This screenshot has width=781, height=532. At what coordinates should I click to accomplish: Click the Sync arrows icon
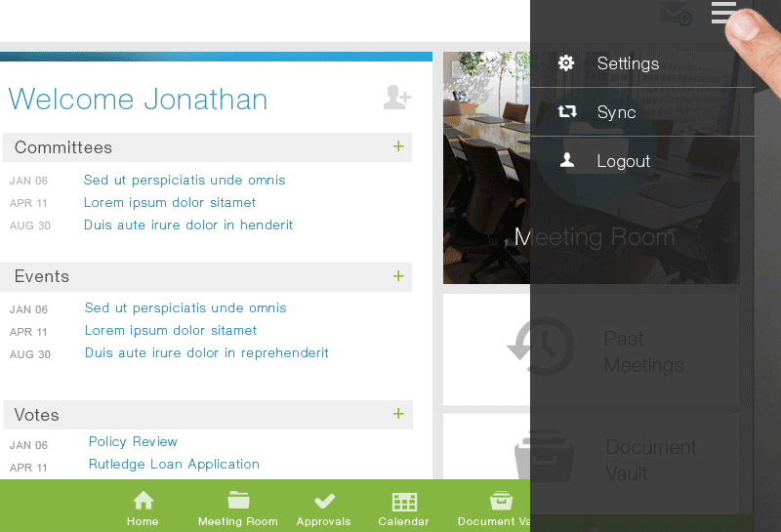[567, 111]
